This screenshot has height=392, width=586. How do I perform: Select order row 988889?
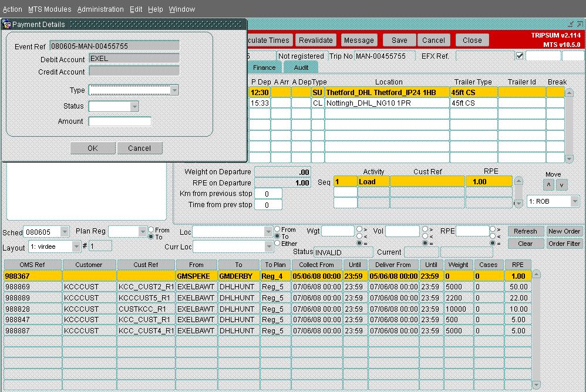(x=268, y=298)
